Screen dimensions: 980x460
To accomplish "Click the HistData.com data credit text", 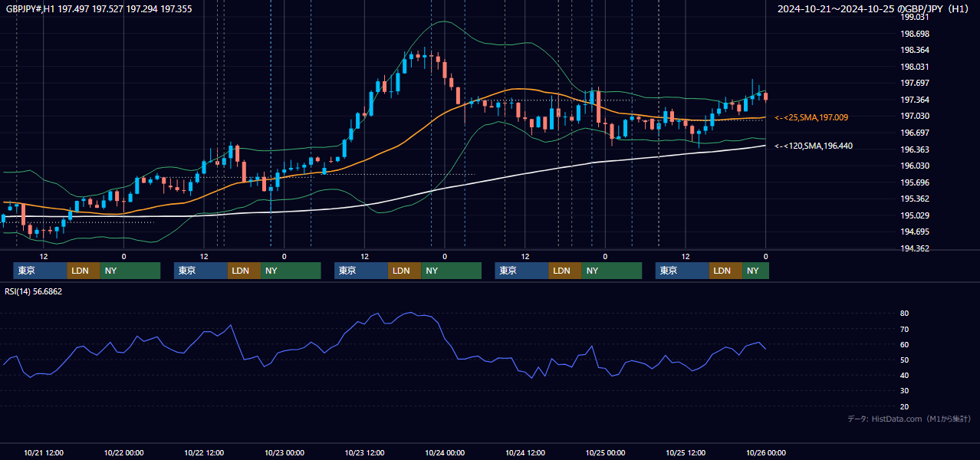I will pyautogui.click(x=909, y=419).
